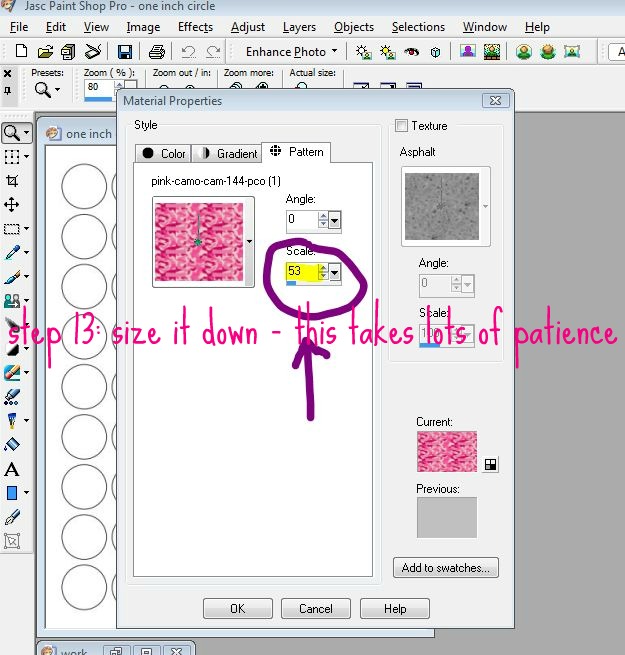Open the Selections menu
Viewport: 625px width, 655px height.
click(418, 27)
